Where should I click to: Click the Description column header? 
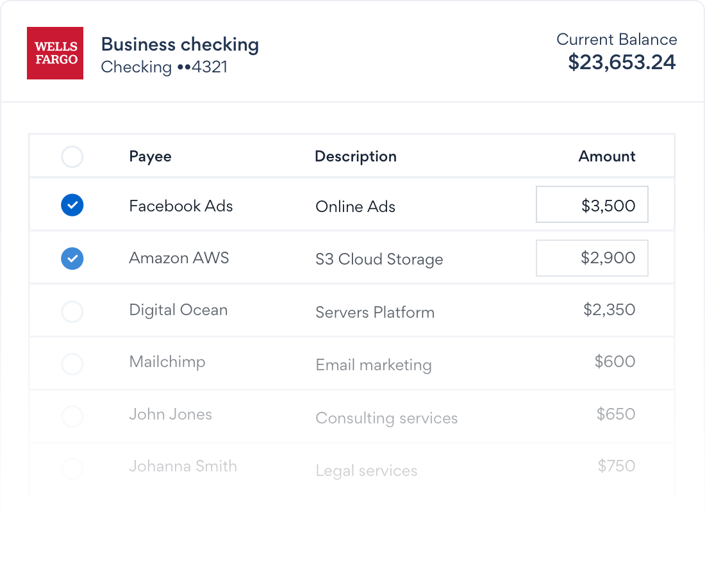356,156
